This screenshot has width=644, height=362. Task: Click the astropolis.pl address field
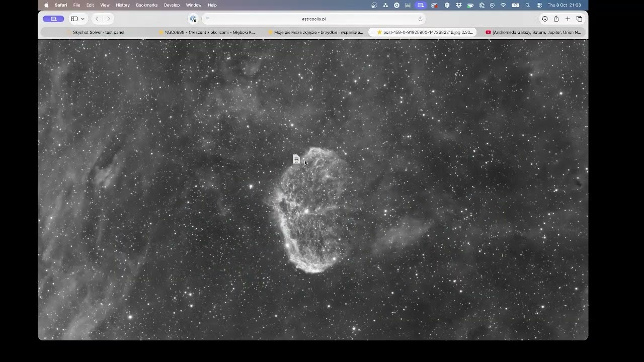(x=314, y=19)
